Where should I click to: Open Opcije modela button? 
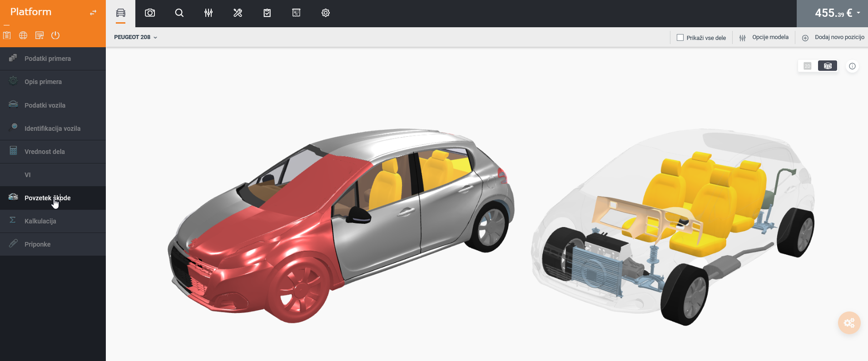click(x=764, y=38)
